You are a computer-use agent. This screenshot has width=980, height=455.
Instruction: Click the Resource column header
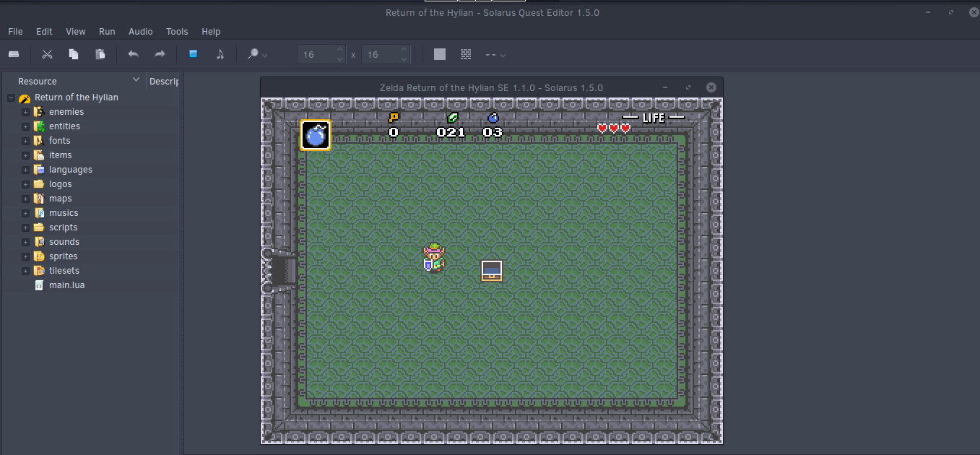[x=74, y=81]
